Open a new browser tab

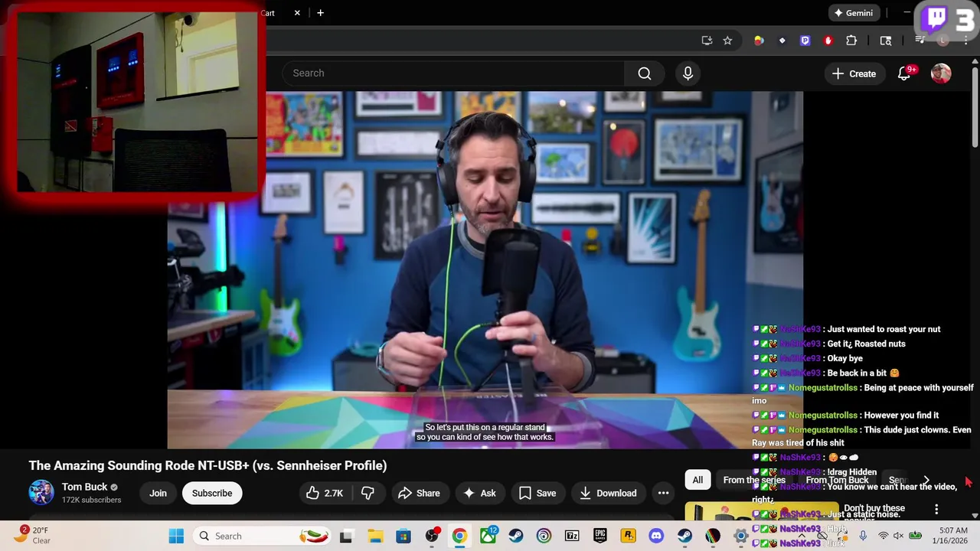[x=320, y=13]
